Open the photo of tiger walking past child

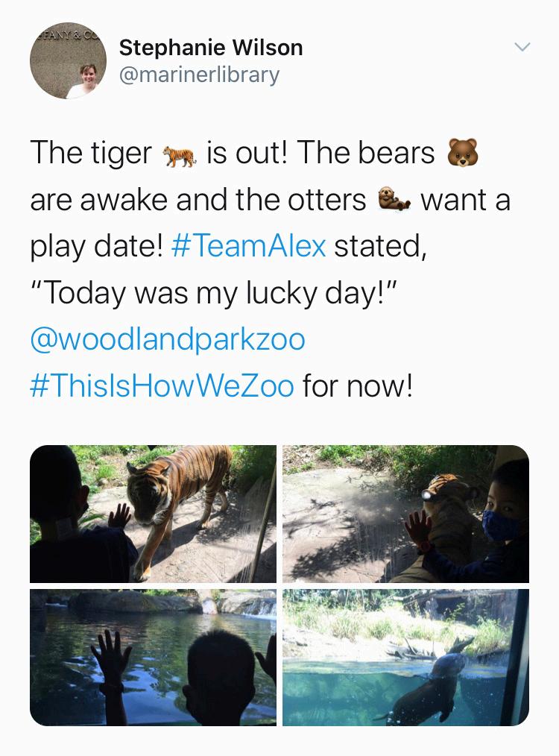point(154,514)
